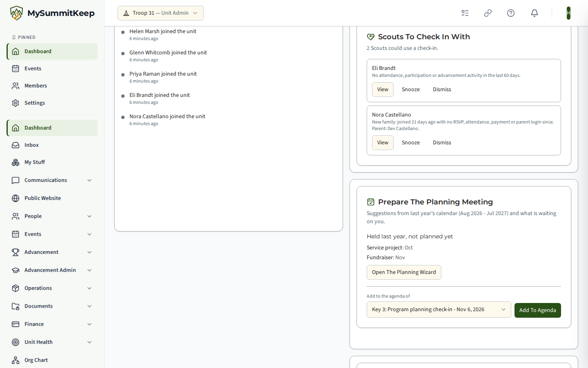Open The Planning Wizard
588x368 pixels.
pos(404,272)
